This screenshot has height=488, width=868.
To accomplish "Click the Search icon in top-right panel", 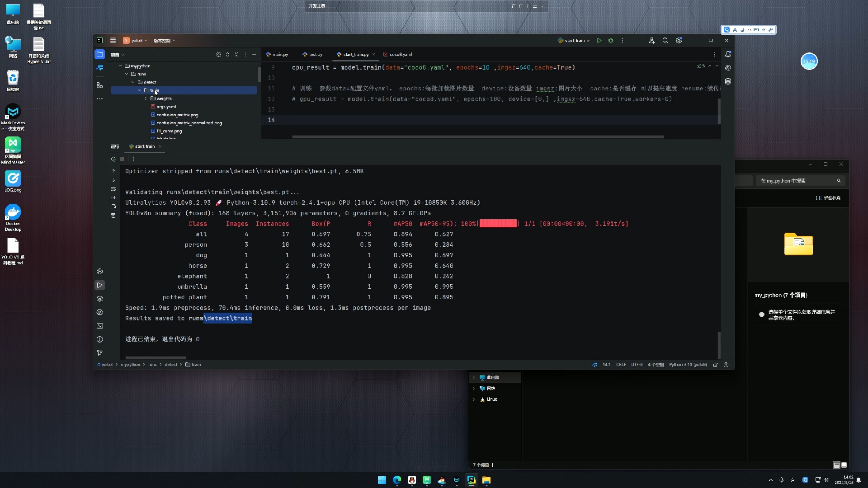I will click(x=839, y=181).
